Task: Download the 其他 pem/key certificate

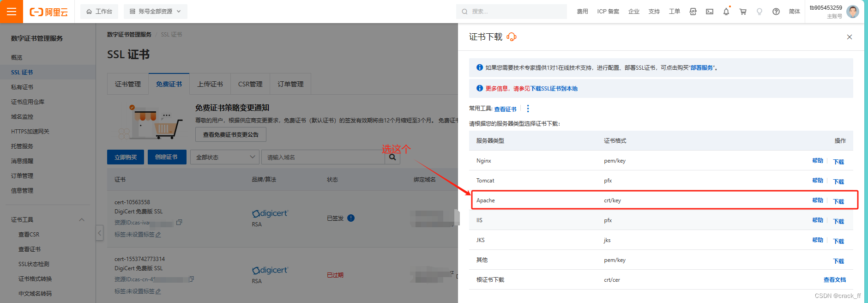Action: coord(838,261)
